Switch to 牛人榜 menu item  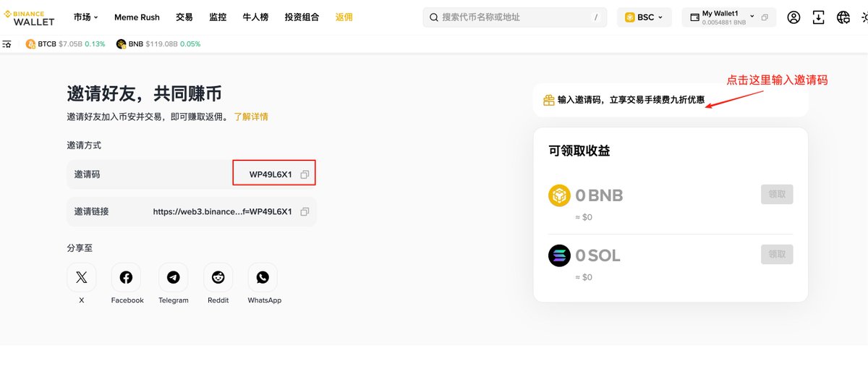255,17
